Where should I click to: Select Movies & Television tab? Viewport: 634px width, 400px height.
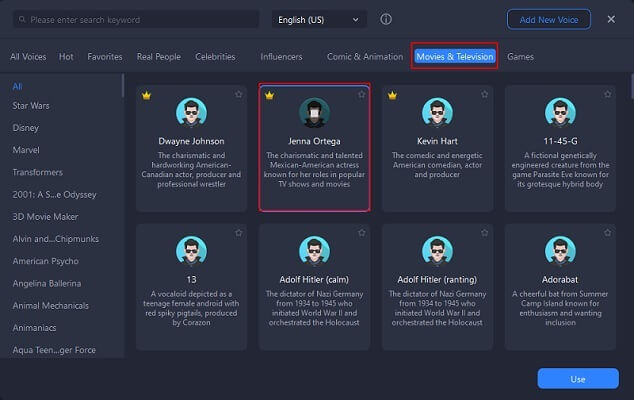454,57
